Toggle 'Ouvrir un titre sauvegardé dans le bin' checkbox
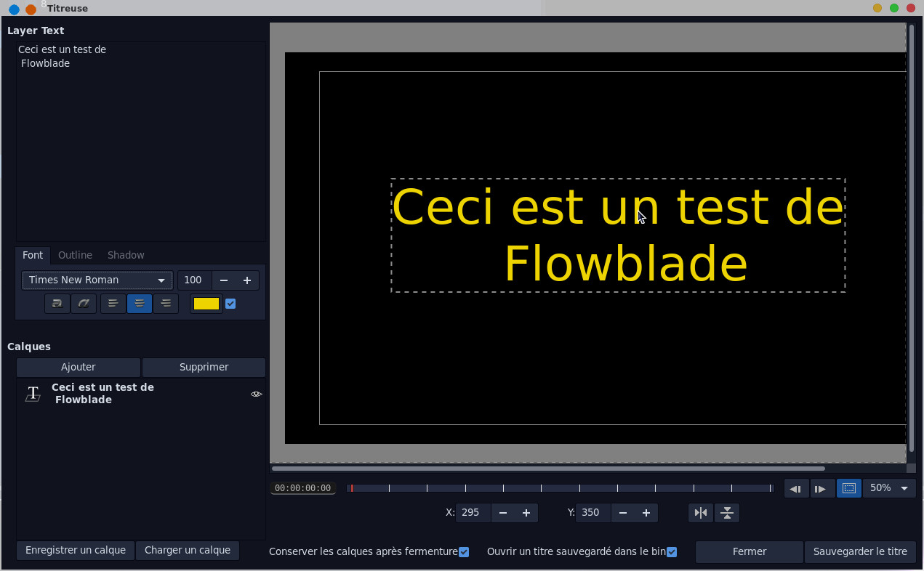This screenshot has width=924, height=571. (672, 552)
